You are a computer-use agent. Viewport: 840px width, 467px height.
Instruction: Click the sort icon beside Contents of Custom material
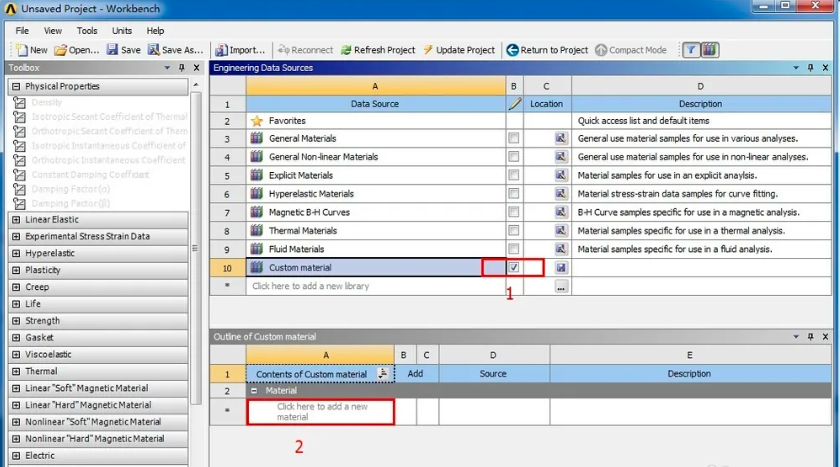382,374
